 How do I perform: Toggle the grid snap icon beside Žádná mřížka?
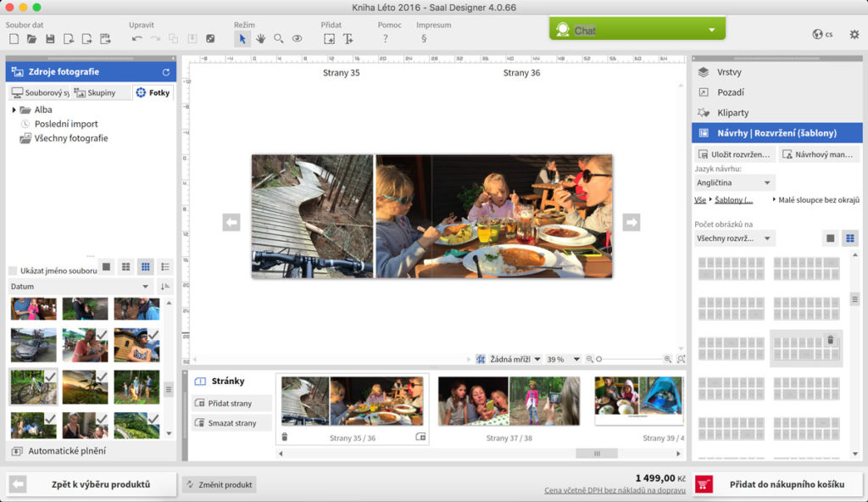tap(481, 360)
